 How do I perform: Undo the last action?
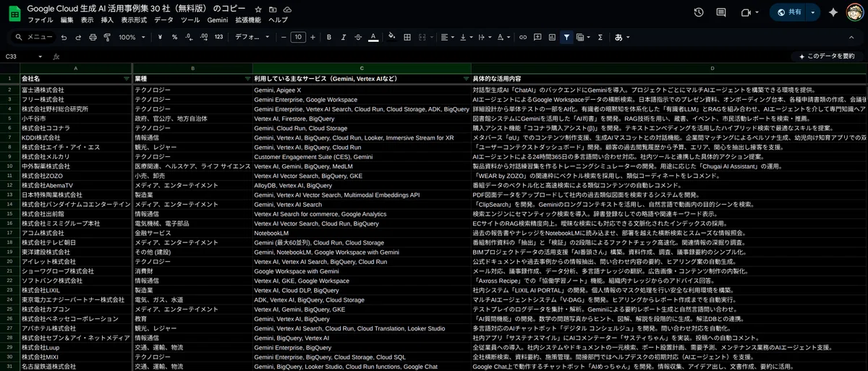pos(64,37)
